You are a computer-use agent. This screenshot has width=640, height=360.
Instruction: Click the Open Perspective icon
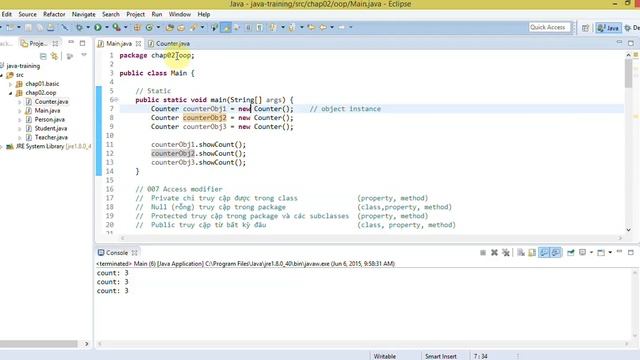585,28
